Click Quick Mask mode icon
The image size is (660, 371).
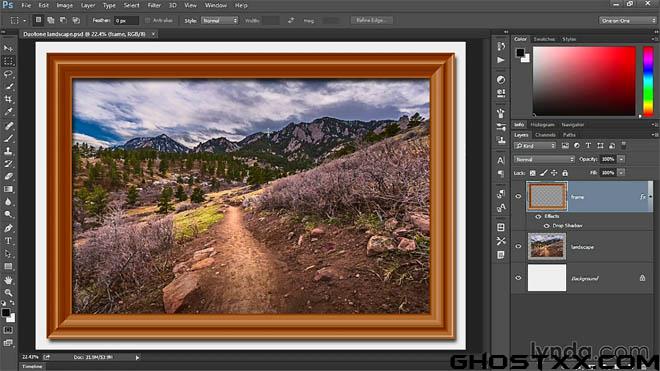click(8, 330)
